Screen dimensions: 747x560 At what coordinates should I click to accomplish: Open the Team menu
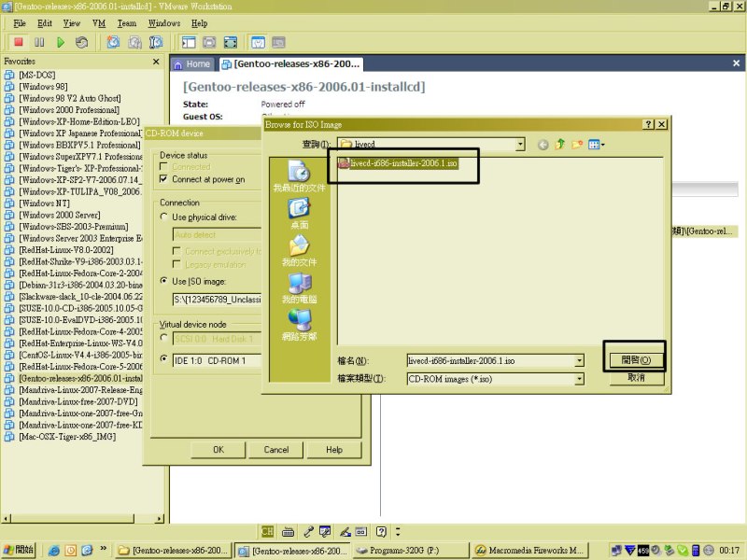click(x=127, y=23)
